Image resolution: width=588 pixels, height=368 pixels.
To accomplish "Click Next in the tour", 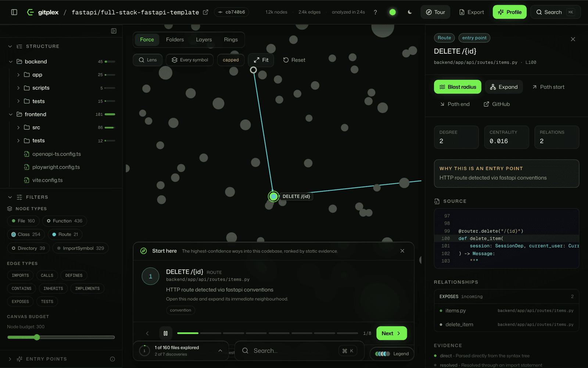I will (x=391, y=333).
